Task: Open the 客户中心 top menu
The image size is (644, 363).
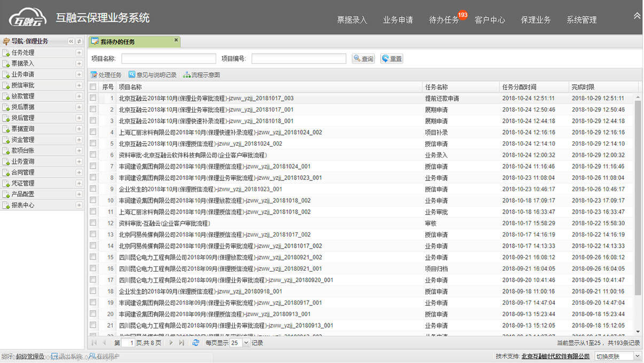Action: click(490, 20)
